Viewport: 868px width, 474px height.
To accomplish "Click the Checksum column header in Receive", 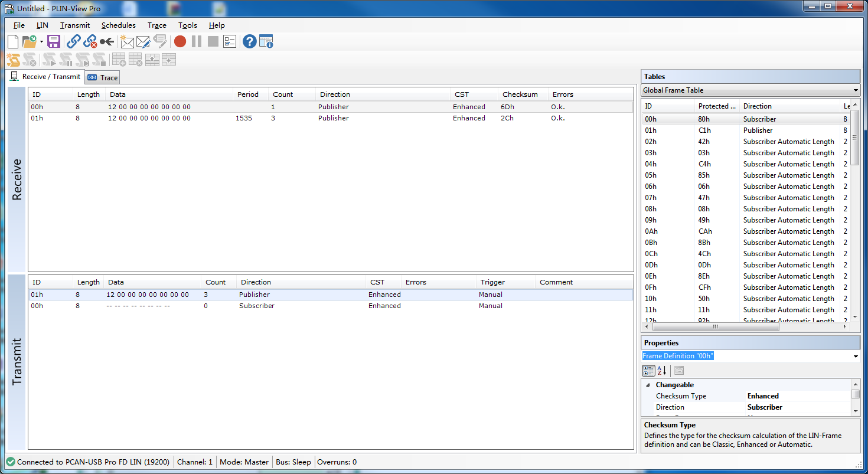I will [x=520, y=94].
